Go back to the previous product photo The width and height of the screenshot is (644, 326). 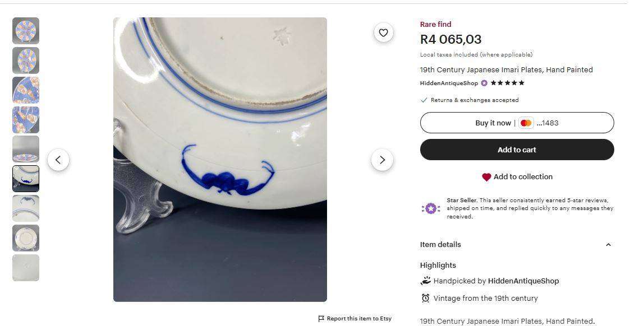pyautogui.click(x=58, y=160)
